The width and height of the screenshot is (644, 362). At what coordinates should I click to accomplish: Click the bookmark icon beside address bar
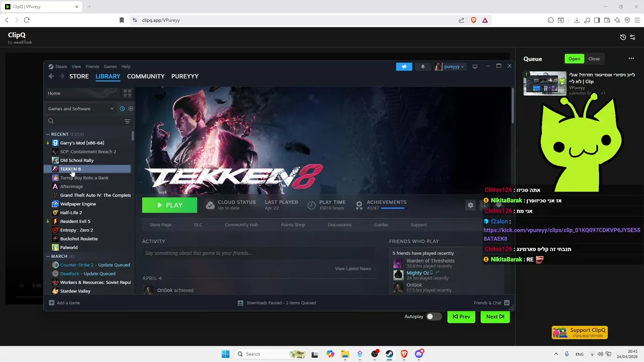121,20
